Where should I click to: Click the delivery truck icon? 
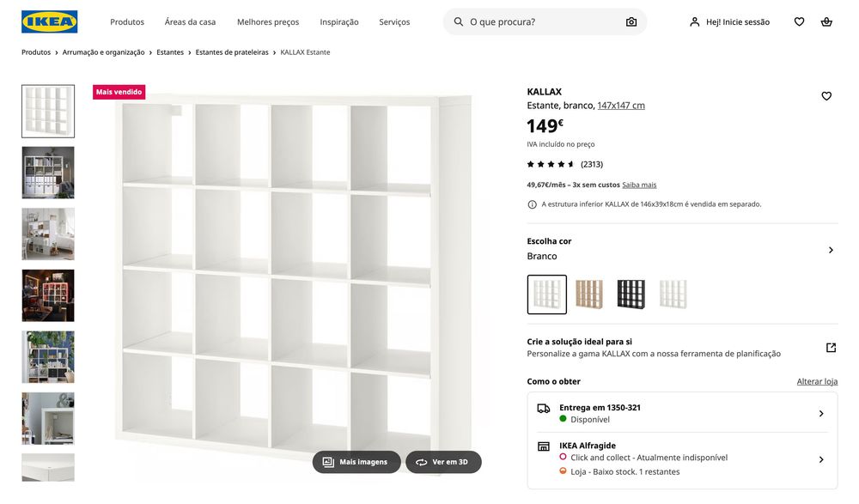pos(544,409)
